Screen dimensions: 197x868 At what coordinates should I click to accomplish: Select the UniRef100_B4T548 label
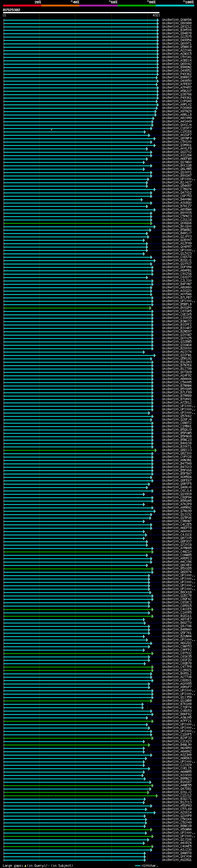177,463
